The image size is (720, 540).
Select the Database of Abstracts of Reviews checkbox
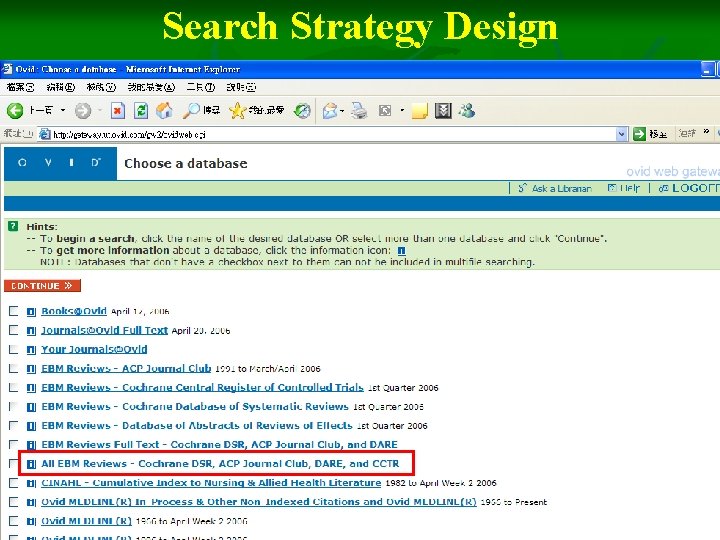point(14,426)
